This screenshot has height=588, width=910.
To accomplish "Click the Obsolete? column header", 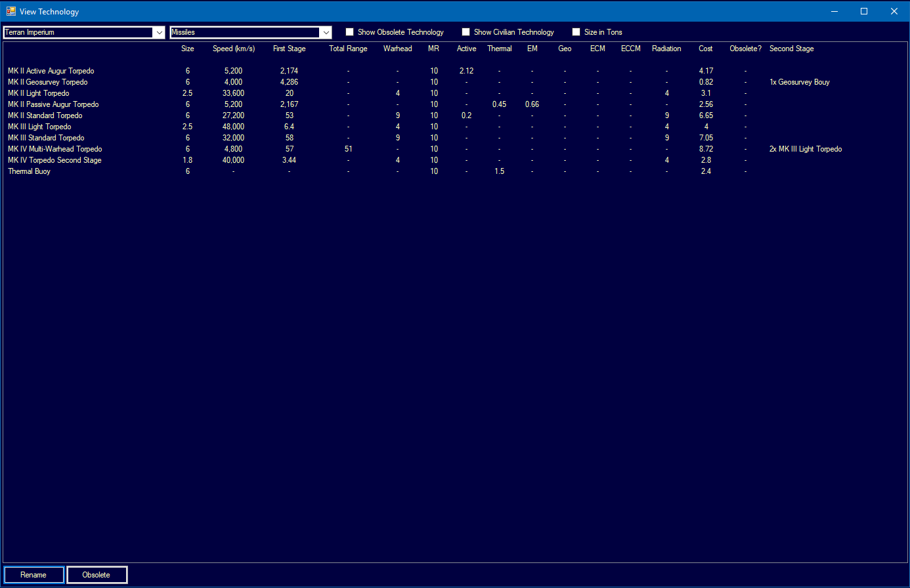I will coord(746,49).
